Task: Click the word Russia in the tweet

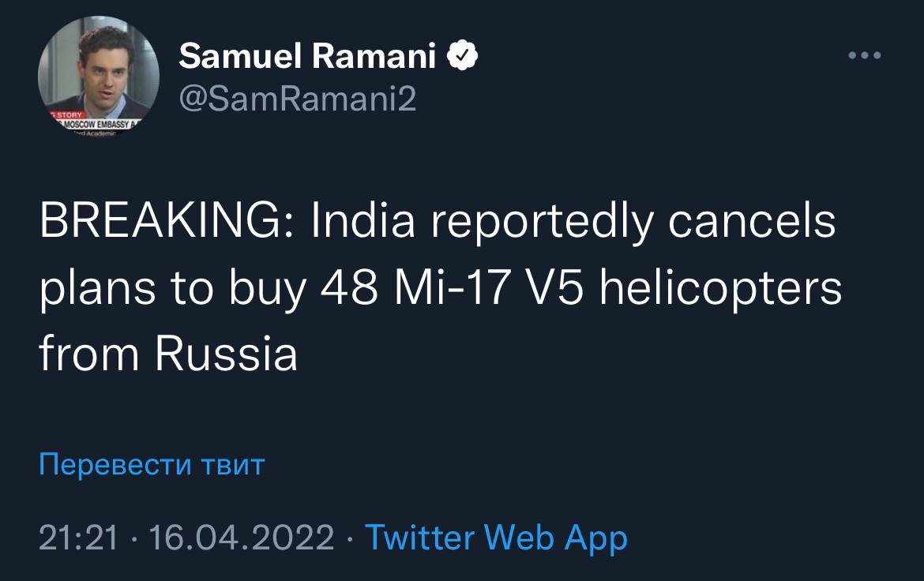Action: pyautogui.click(x=226, y=354)
